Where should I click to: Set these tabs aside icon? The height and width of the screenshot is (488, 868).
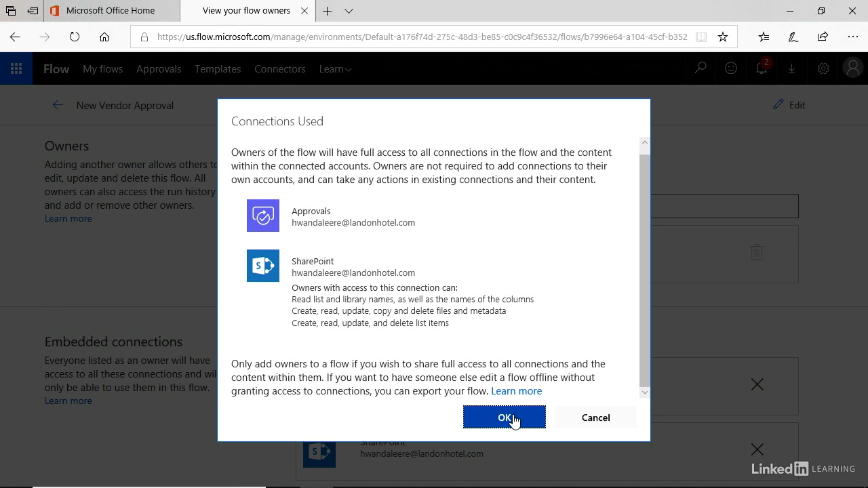[33, 11]
